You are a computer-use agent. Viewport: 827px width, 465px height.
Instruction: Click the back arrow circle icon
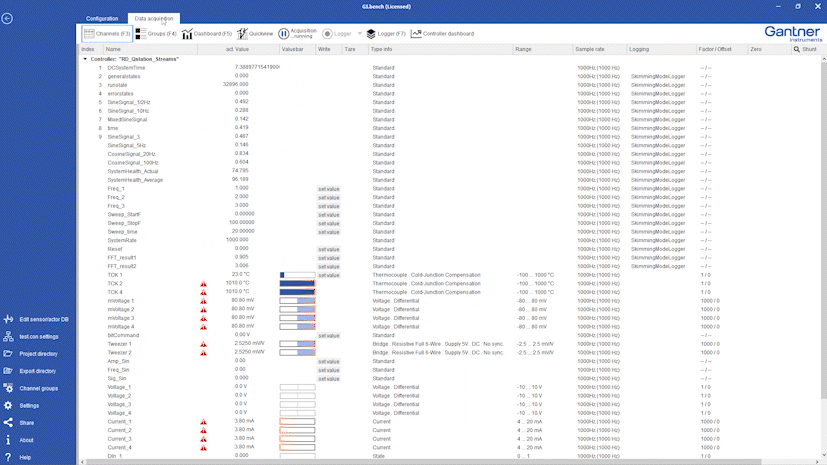coord(7,18)
